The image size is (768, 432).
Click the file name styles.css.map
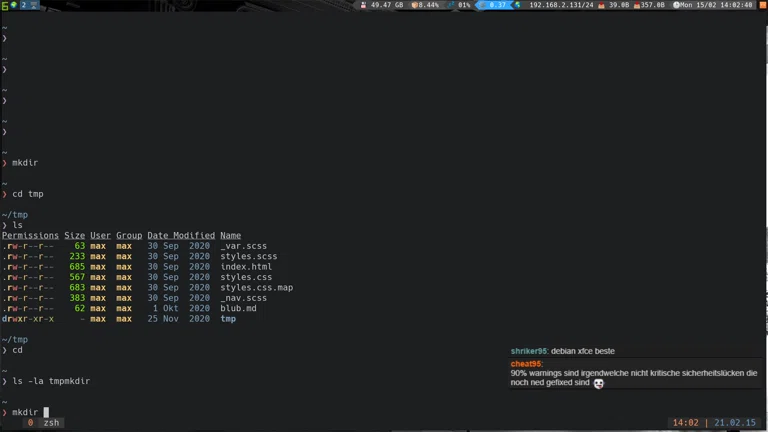click(x=257, y=288)
